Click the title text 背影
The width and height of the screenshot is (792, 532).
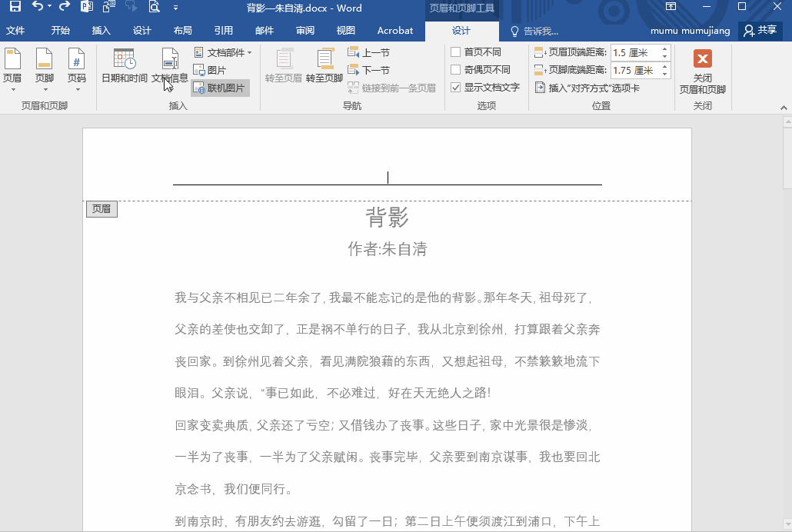[387, 218]
